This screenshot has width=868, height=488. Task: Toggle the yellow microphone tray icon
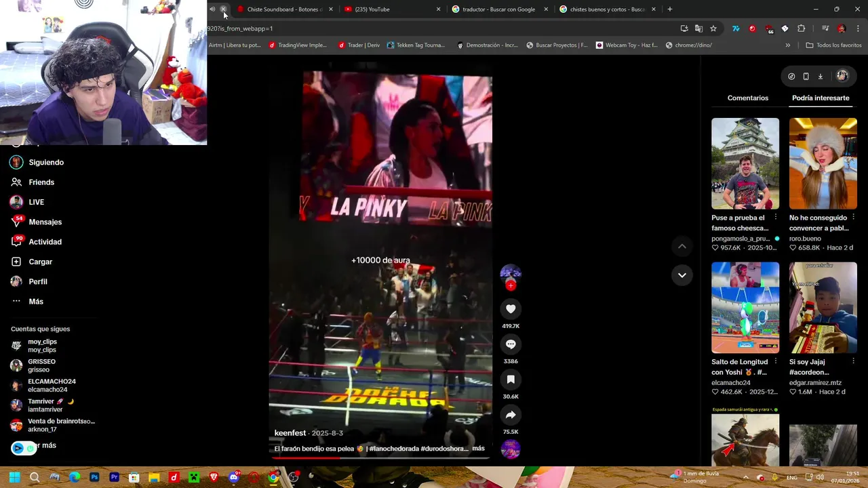[x=774, y=478]
